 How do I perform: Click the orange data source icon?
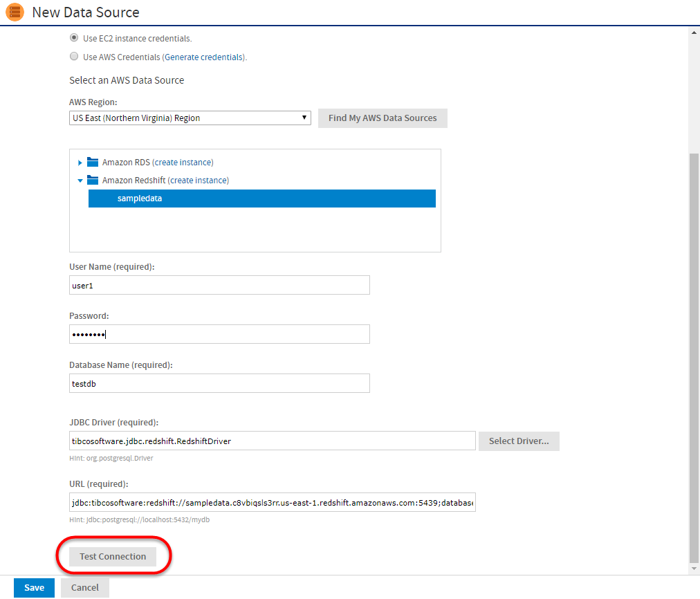(x=15, y=12)
